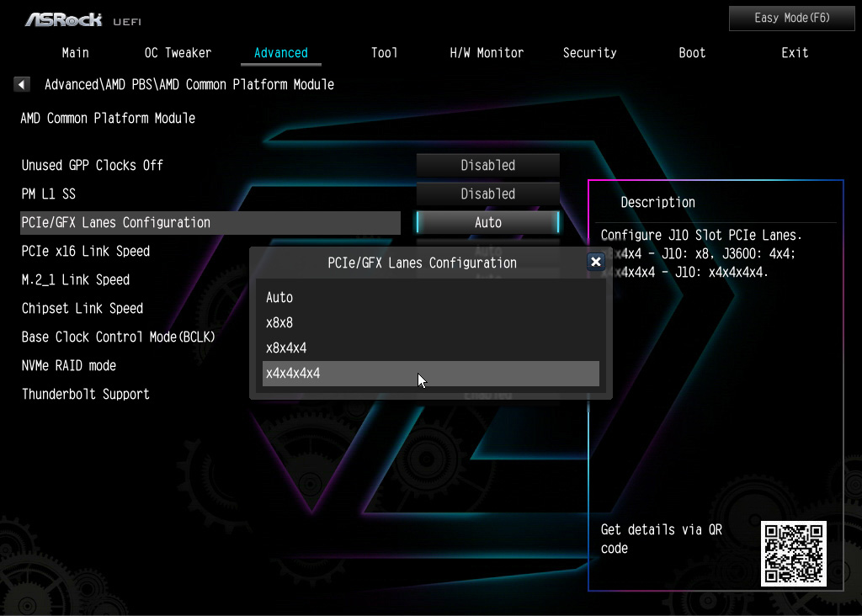Click the QR code image

(793, 554)
